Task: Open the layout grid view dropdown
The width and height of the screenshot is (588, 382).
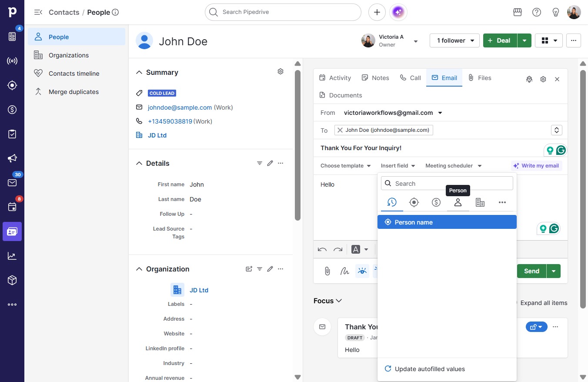Action: tap(549, 40)
